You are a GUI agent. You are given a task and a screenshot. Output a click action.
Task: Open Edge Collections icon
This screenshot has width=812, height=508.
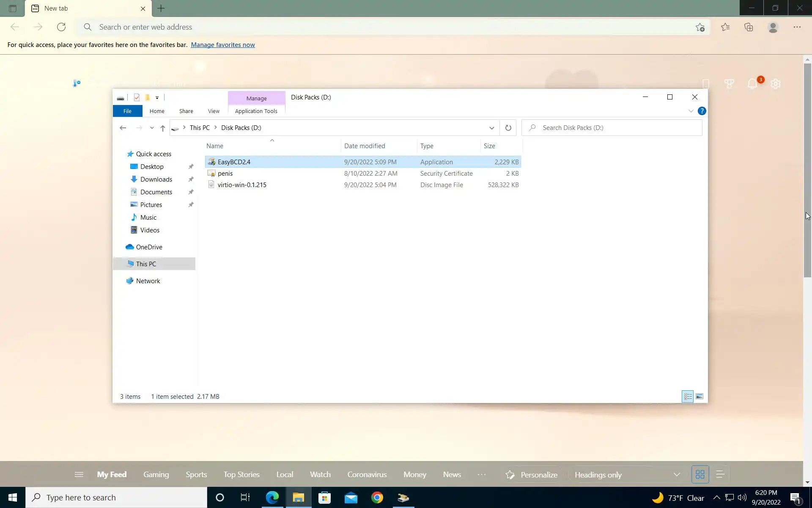pyautogui.click(x=749, y=27)
